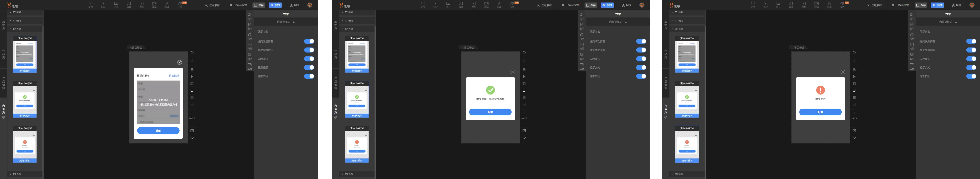Switch to 加载页 tab in left screenshot
Viewport: 980px width, 179px height.
pyautogui.click(x=3, y=25)
